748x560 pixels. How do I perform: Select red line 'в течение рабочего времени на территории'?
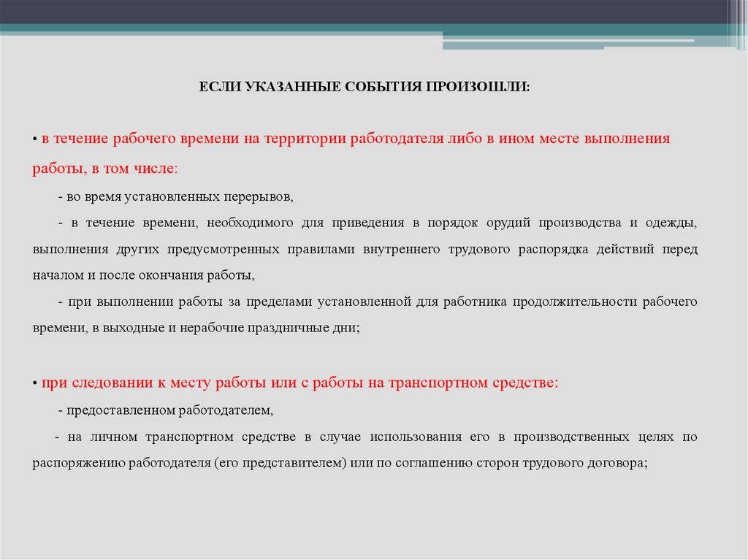point(356,138)
